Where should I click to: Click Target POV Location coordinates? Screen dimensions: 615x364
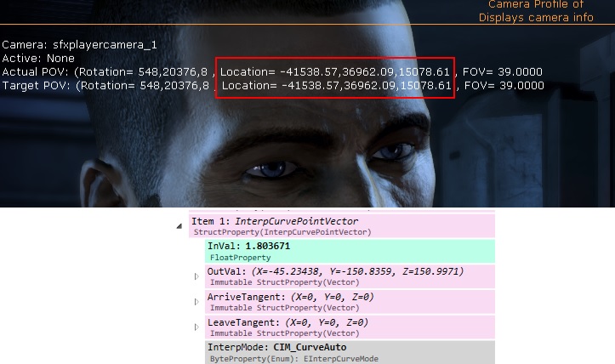pos(337,86)
